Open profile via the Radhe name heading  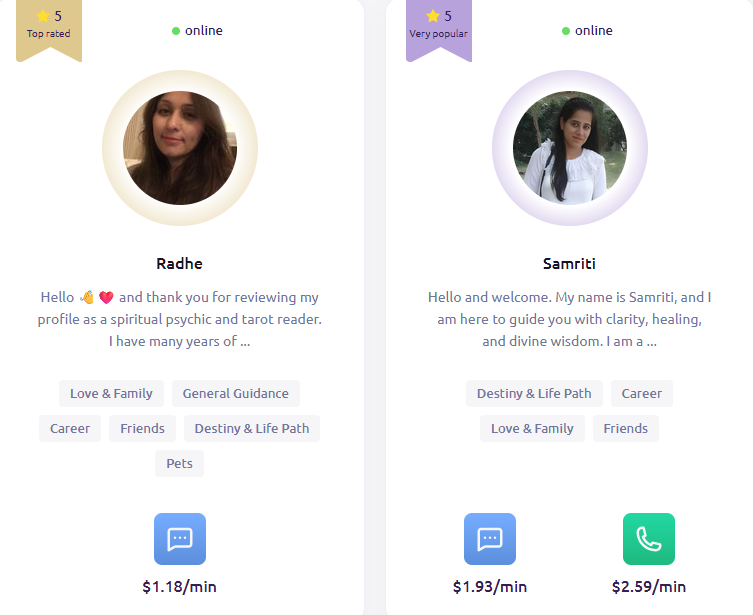click(180, 264)
